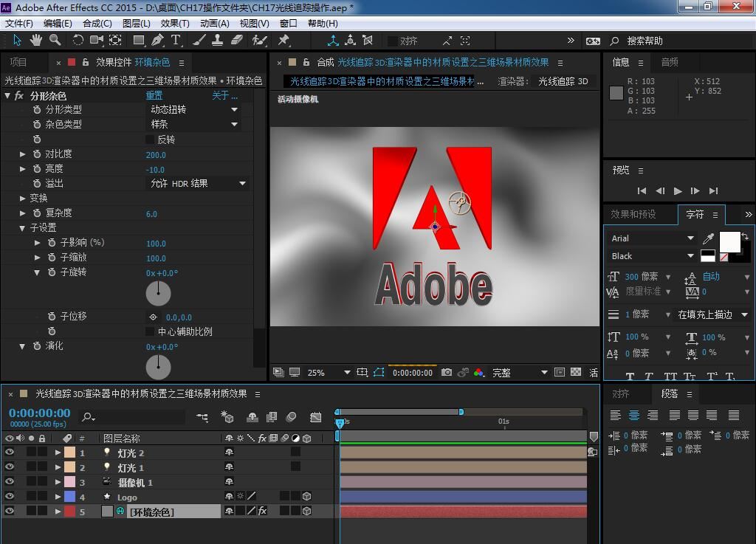Hide the 环境杂色 layer
This screenshot has height=544, width=756.
pyautogui.click(x=9, y=511)
